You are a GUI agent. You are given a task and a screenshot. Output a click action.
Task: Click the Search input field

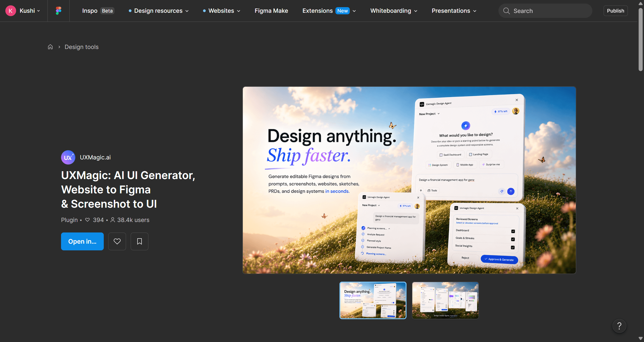click(x=545, y=11)
